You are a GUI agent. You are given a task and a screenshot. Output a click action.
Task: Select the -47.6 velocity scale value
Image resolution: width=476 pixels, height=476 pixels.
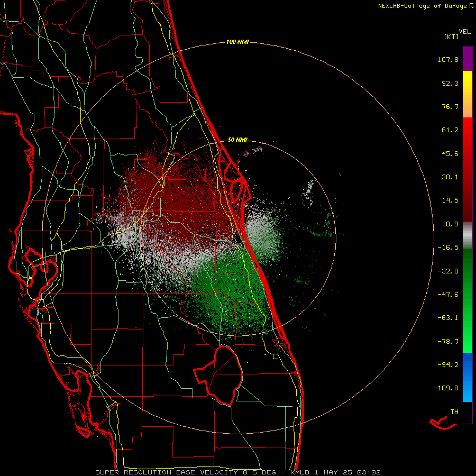448,295
